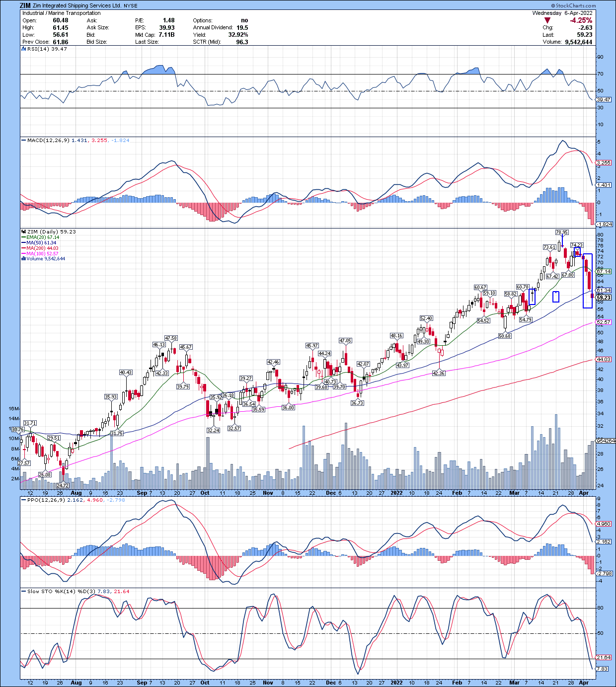Viewport: 616px width, 687px height.
Task: Click the 47.05 high price label
Action: [x=345, y=341]
